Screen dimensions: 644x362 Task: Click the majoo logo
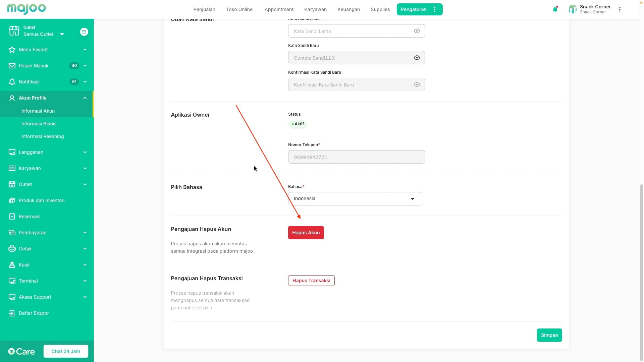point(26,9)
